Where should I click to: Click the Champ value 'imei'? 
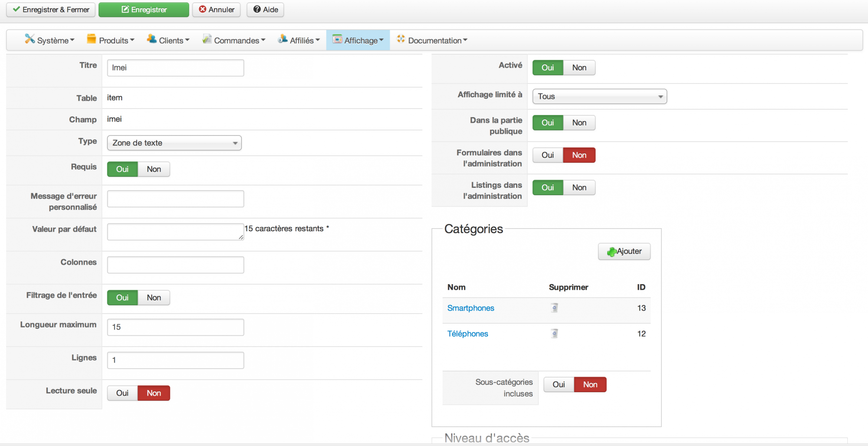(x=115, y=119)
